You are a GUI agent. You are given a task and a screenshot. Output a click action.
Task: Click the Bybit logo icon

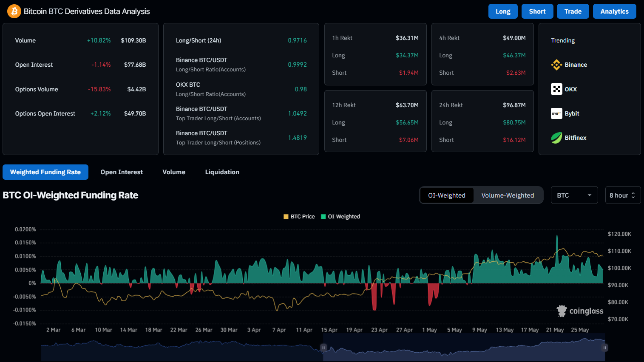556,113
